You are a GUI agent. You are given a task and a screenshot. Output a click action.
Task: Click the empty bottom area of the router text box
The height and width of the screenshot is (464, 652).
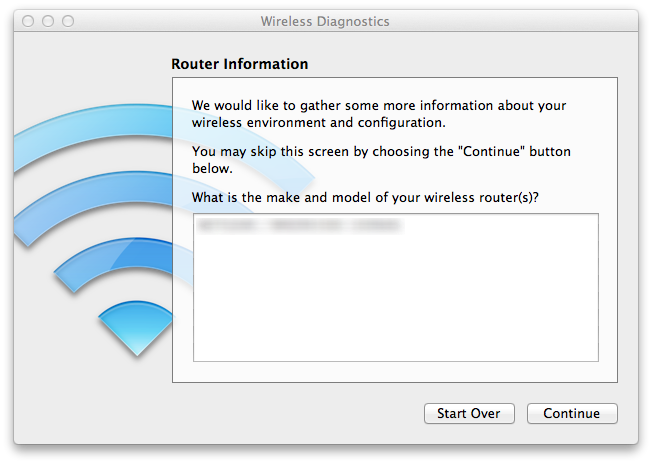[x=395, y=330]
